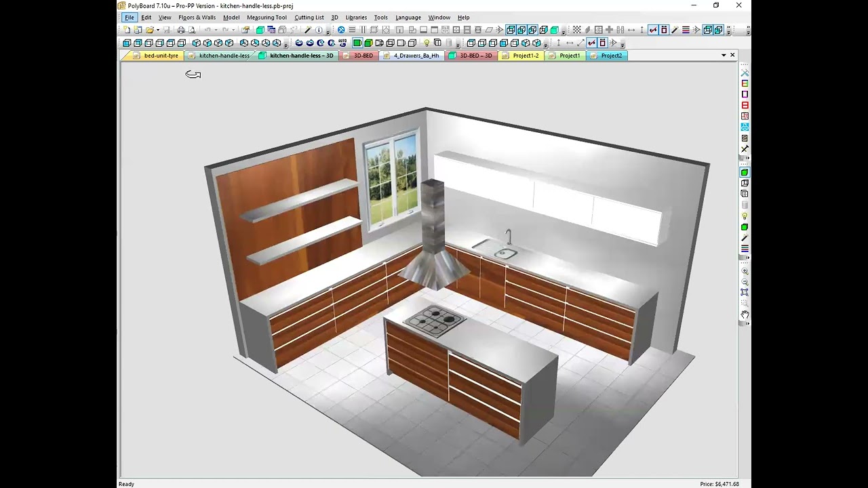Screen dimensions: 868x488
Task: Click the pencil edit icon in right sidebar
Action: pyautogui.click(x=745, y=238)
